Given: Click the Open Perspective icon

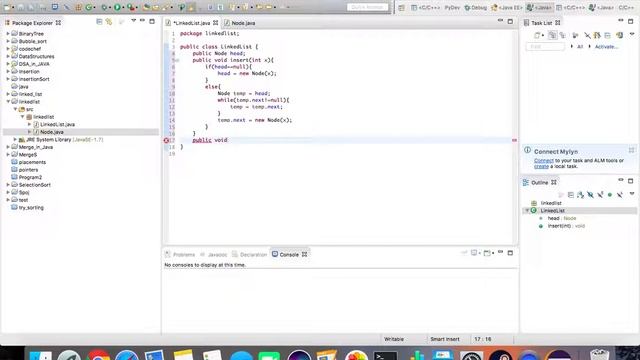Looking at the screenshot, I should (402, 7).
